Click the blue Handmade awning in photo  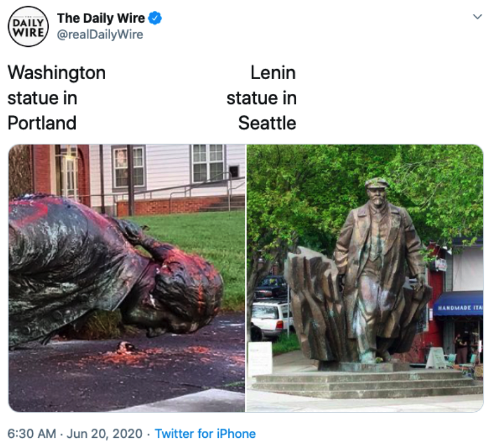(458, 304)
